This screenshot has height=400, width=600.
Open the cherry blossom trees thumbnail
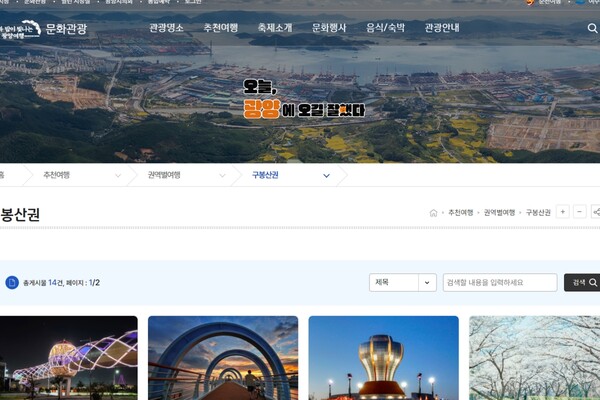point(535,358)
